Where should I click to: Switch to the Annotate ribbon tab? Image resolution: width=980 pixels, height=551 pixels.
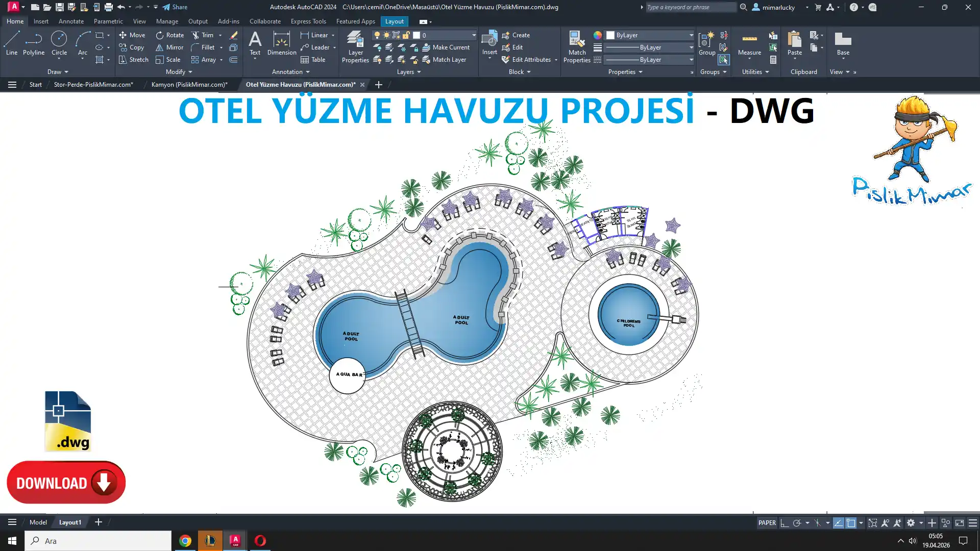pos(71,21)
